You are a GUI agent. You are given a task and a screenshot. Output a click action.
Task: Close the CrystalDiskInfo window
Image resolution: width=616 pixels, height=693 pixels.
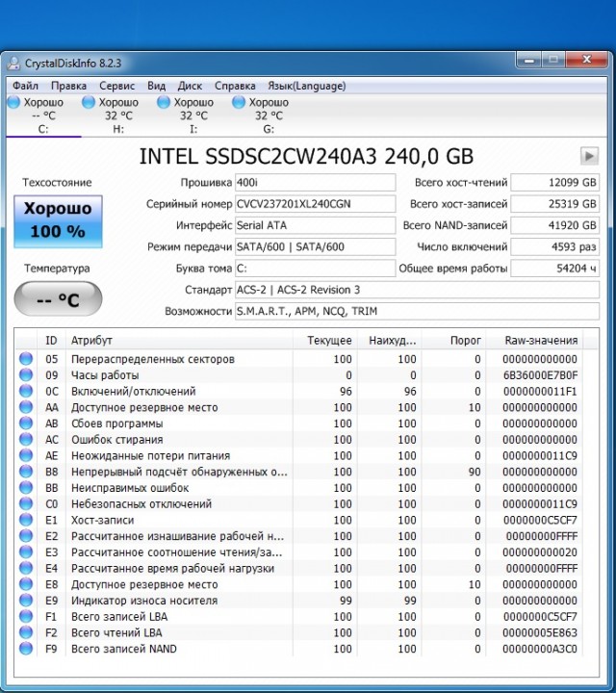(586, 60)
